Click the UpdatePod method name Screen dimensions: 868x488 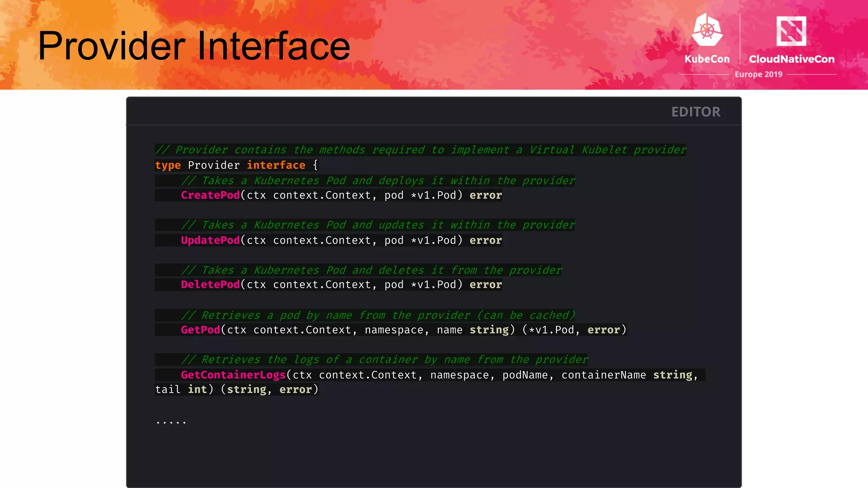coord(210,240)
